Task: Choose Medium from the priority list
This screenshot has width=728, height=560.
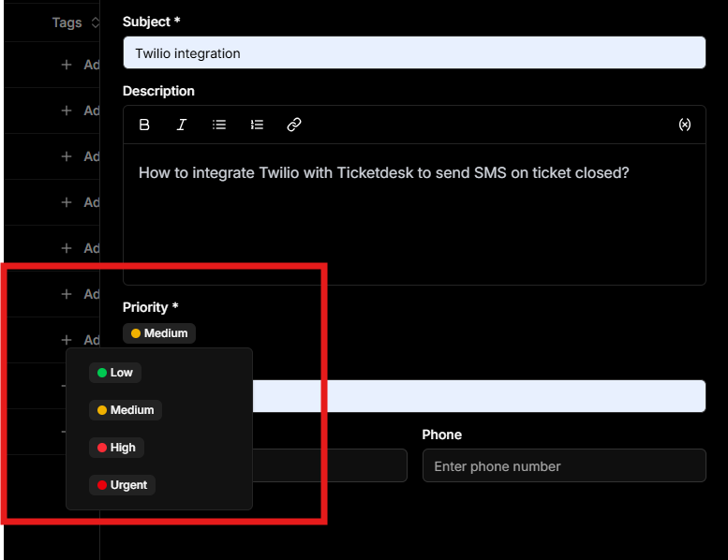Action: point(126,410)
